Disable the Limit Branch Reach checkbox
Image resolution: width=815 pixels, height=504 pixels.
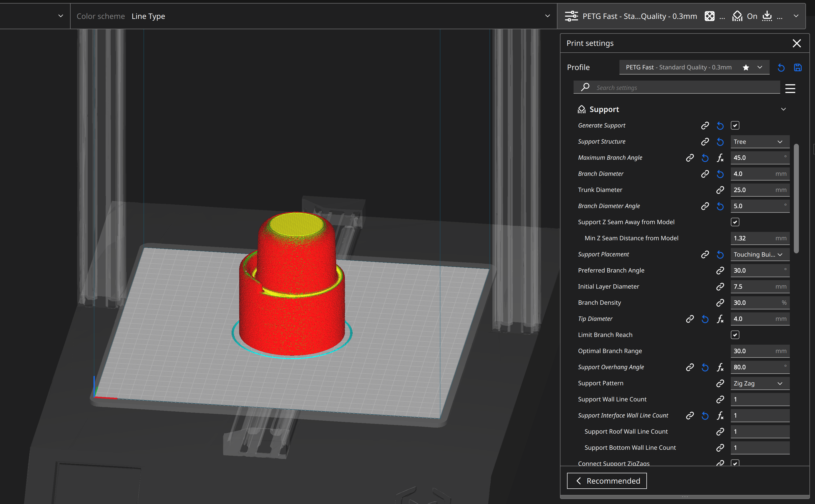coord(735,335)
